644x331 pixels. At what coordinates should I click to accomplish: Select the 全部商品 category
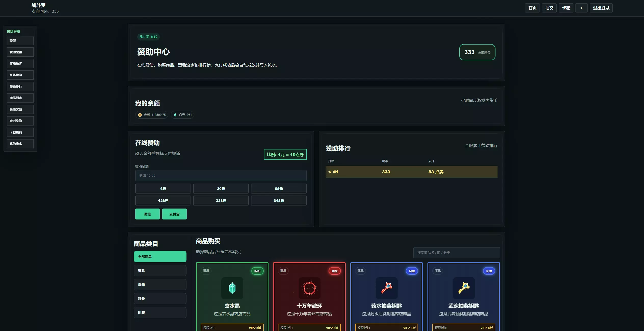pos(160,256)
